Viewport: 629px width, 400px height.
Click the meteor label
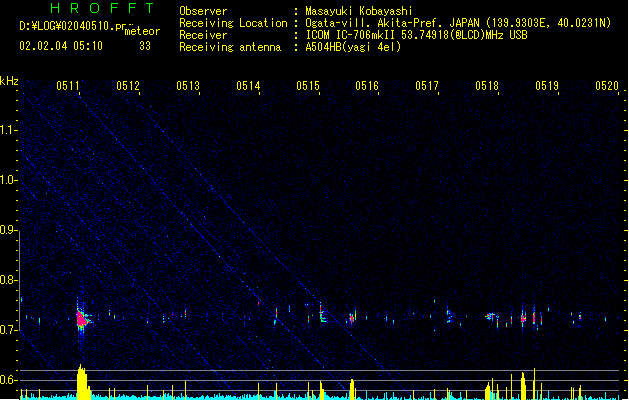[x=142, y=31]
